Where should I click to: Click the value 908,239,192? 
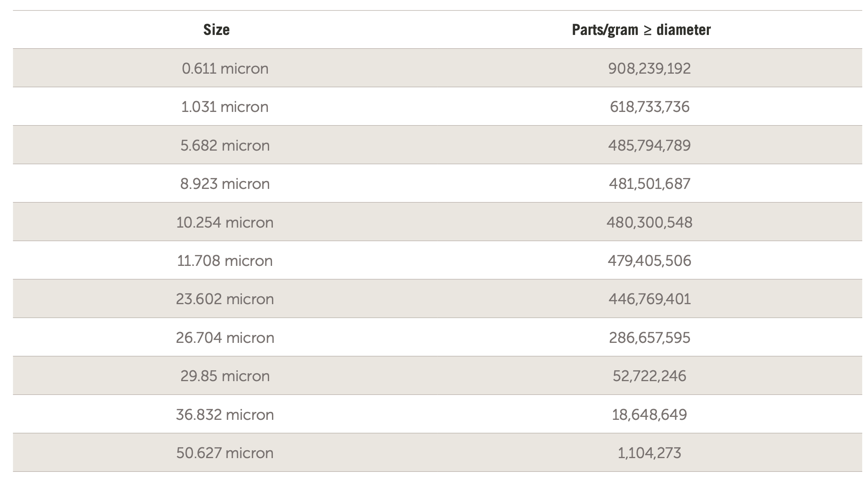click(649, 68)
